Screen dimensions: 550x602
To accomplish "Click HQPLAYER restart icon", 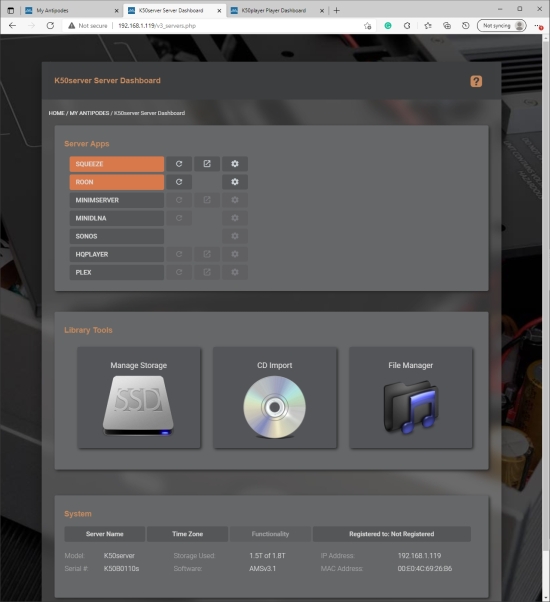I will point(179,254).
